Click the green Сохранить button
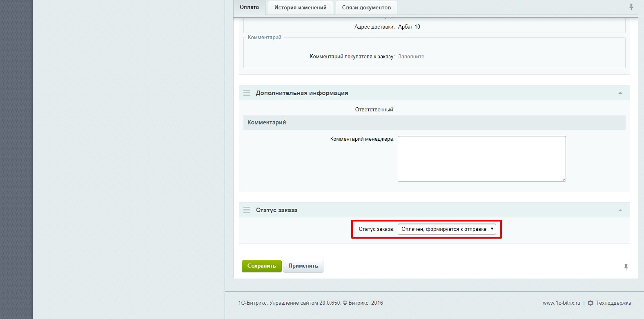The width and height of the screenshot is (644, 319). (x=261, y=266)
